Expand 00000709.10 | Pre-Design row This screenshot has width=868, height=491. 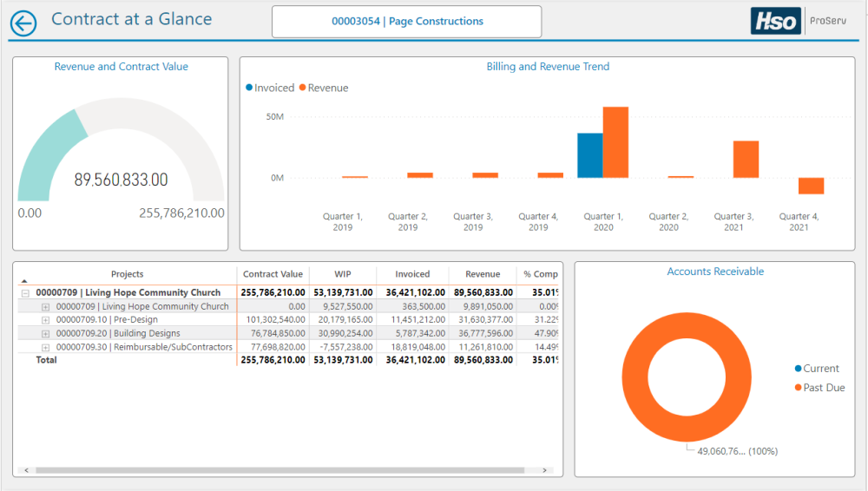click(45, 320)
